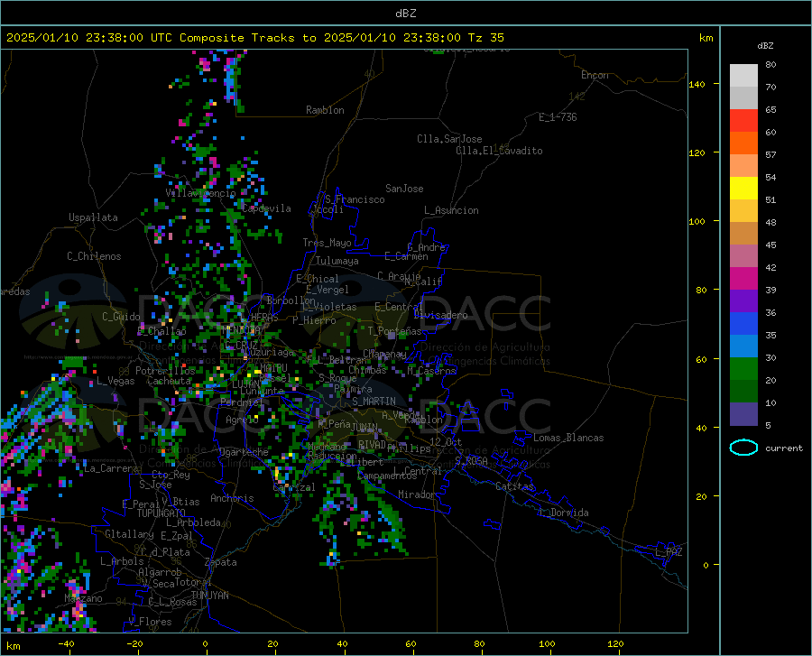The height and width of the screenshot is (656, 812).
Task: Click the 'Potrerillos' map label
Action: (x=165, y=371)
